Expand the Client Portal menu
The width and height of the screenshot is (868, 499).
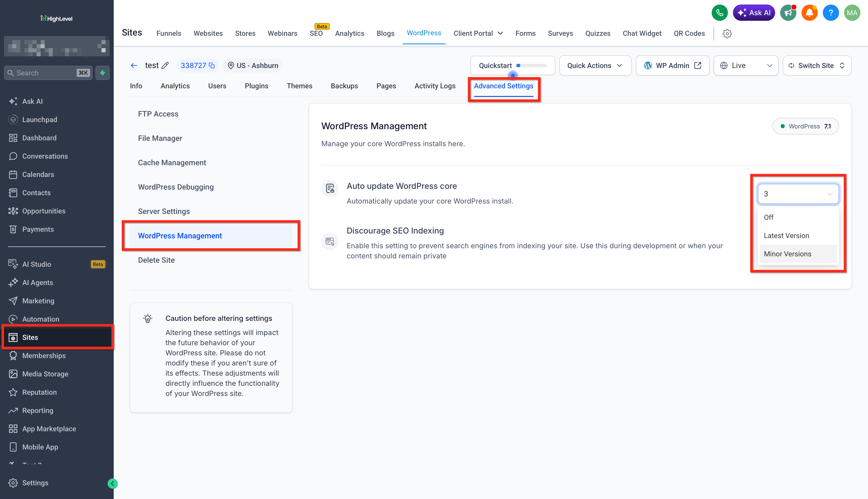478,33
